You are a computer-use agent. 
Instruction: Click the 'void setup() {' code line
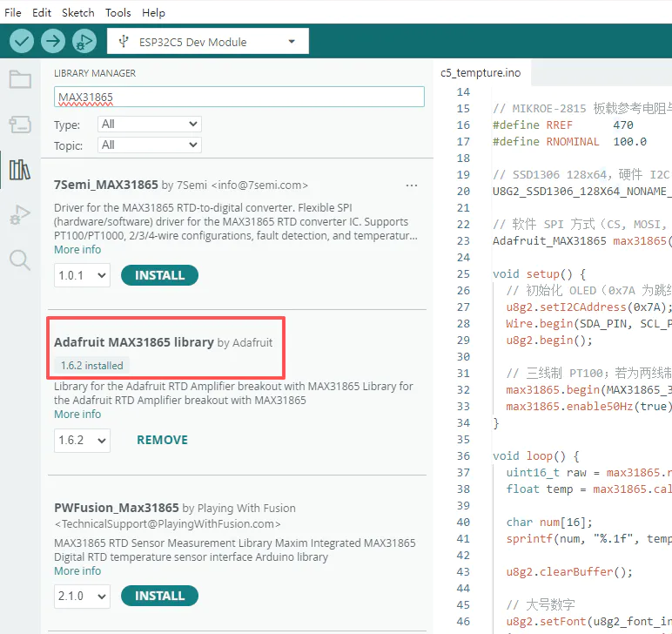pyautogui.click(x=539, y=274)
